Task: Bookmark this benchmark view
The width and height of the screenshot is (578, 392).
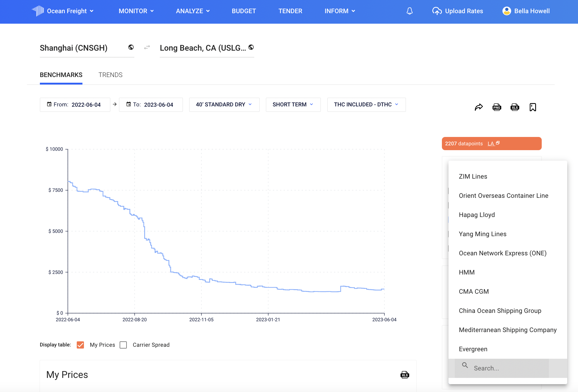Action: point(533,107)
